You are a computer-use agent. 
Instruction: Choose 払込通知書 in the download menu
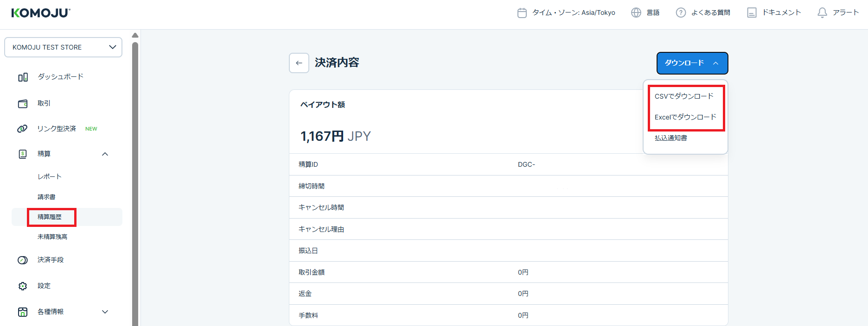tap(671, 138)
